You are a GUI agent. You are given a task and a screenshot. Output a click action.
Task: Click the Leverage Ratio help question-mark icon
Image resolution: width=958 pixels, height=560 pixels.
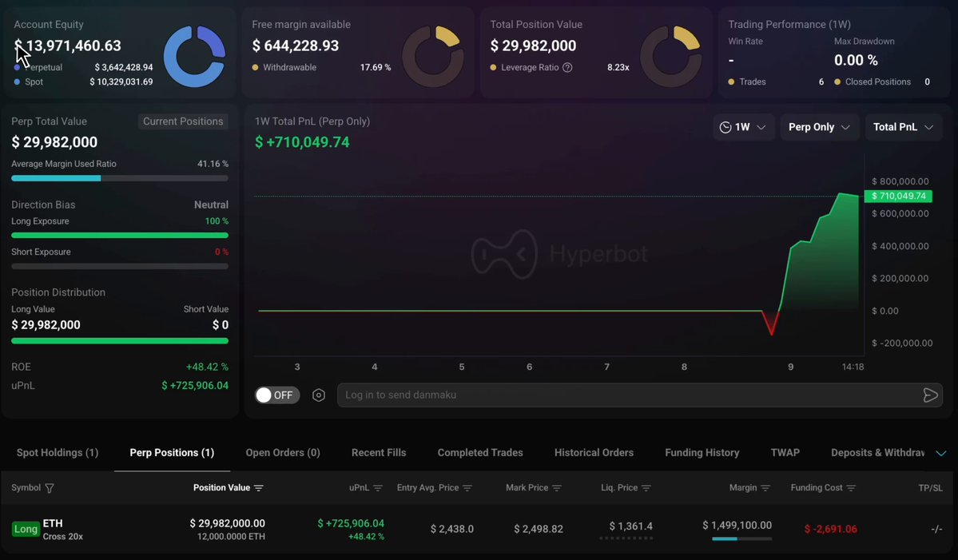coord(567,67)
